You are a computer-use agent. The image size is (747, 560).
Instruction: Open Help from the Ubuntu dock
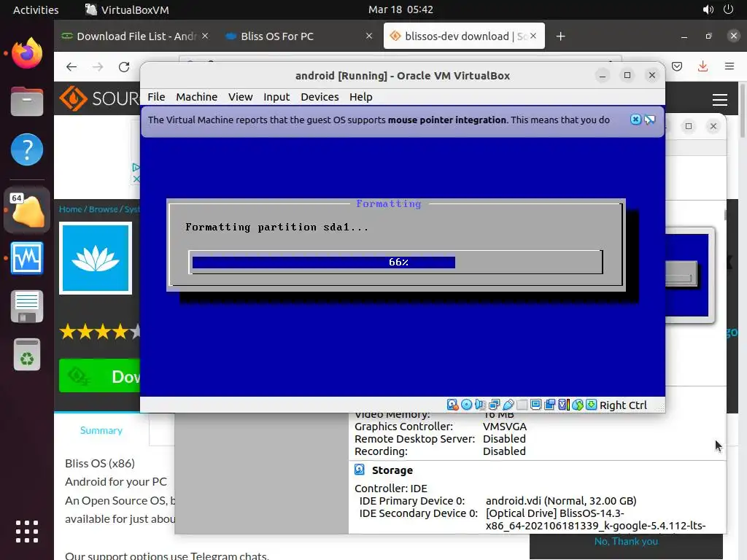(27, 149)
